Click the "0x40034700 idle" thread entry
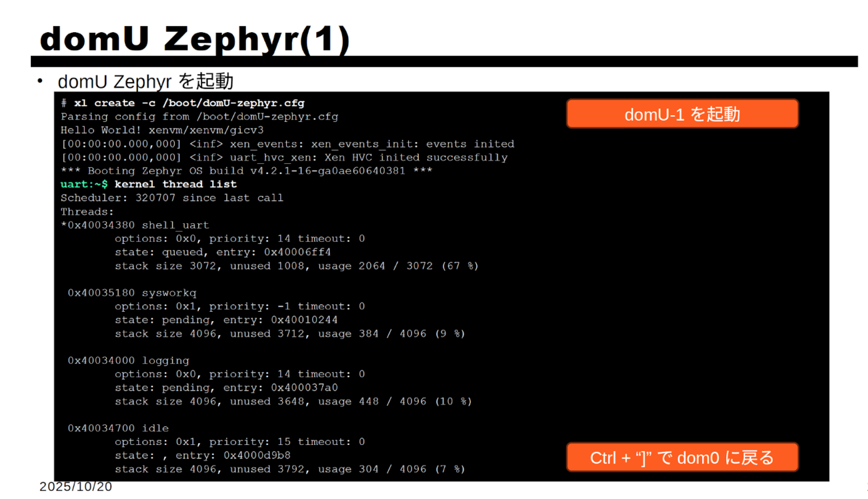 tap(118, 428)
